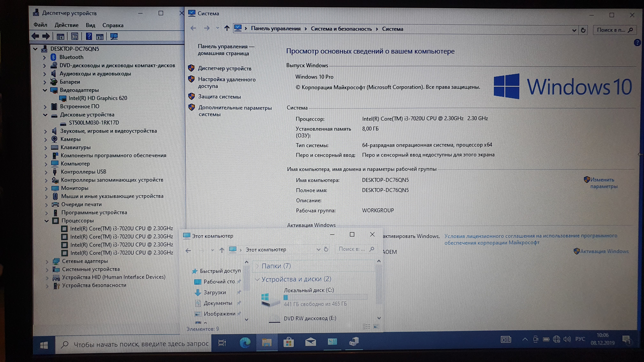Click Локальный диск (C:) usage bar
Viewport: 644px width, 362px height.
click(x=325, y=297)
